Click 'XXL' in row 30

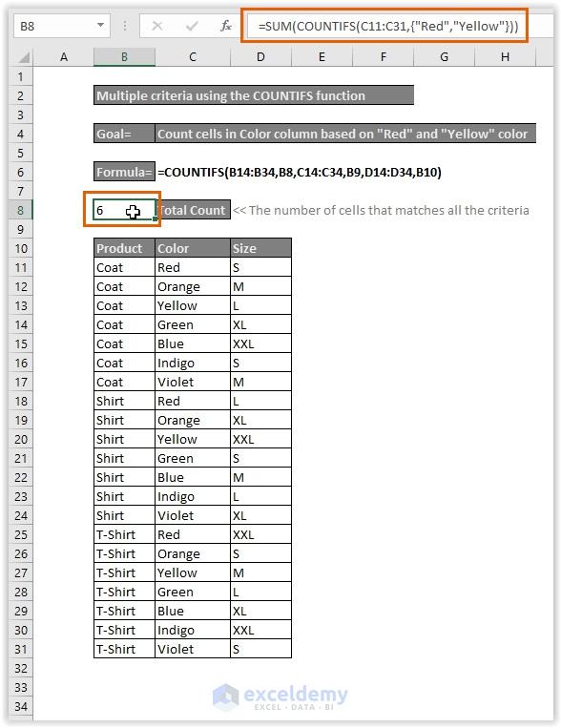pos(261,630)
